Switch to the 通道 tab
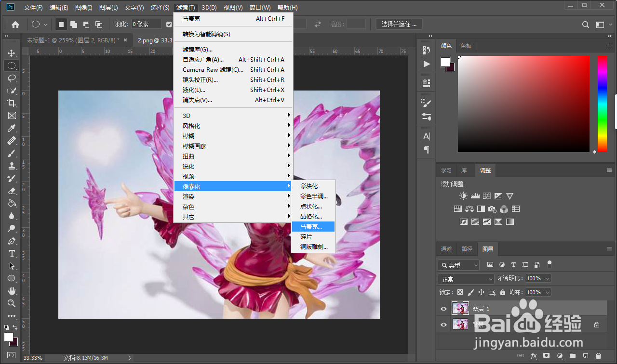Screen dimensions: 617x364 446,249
